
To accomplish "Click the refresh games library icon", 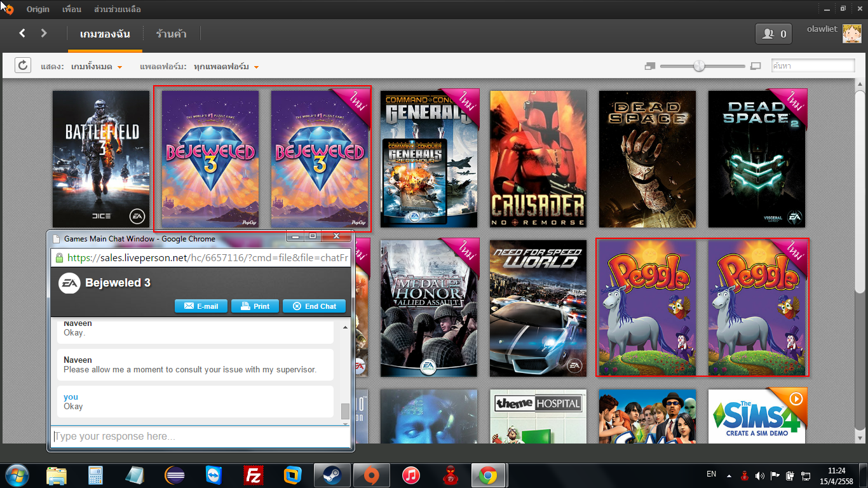I will [23, 65].
